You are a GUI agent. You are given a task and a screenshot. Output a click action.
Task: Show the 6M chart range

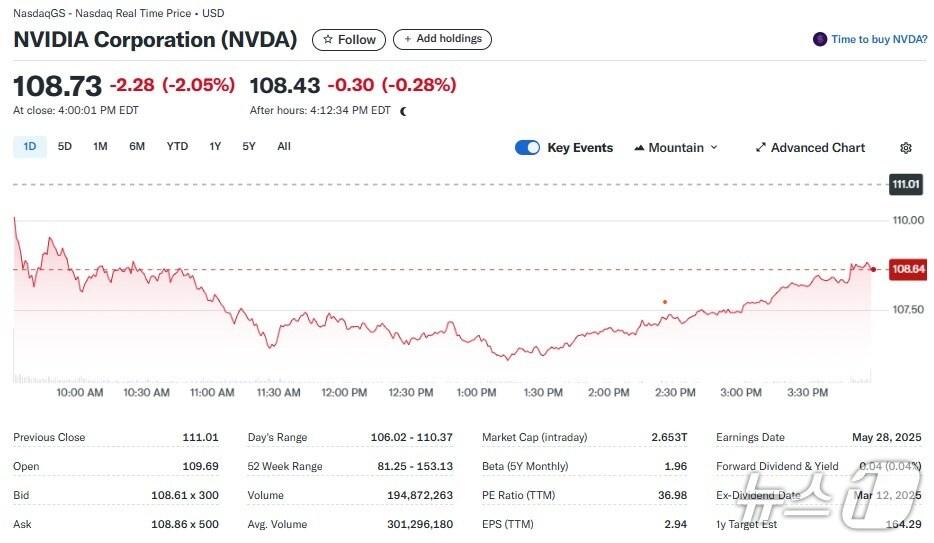(137, 147)
